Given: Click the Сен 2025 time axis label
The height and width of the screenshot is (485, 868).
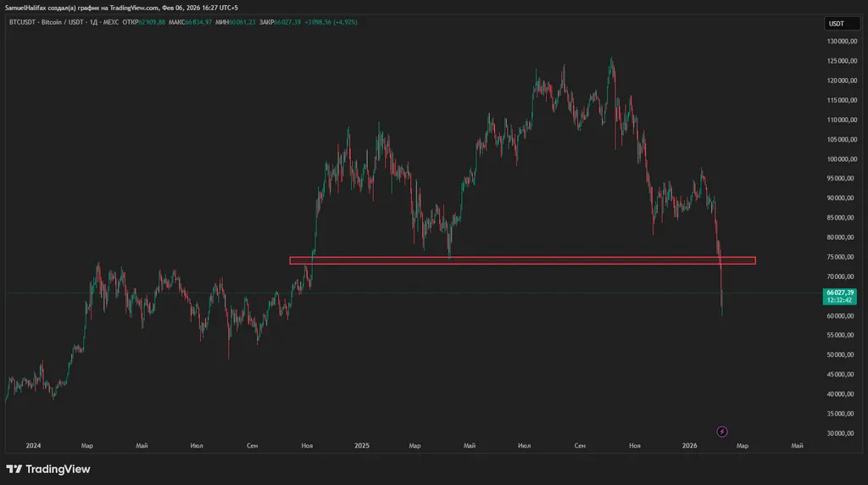Looking at the screenshot, I should (x=580, y=445).
